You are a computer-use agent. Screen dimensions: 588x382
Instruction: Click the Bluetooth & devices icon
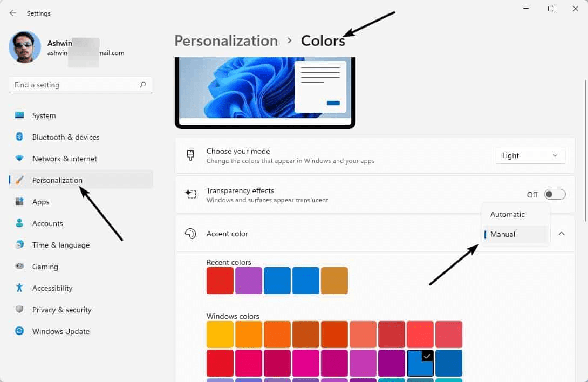pyautogui.click(x=20, y=137)
